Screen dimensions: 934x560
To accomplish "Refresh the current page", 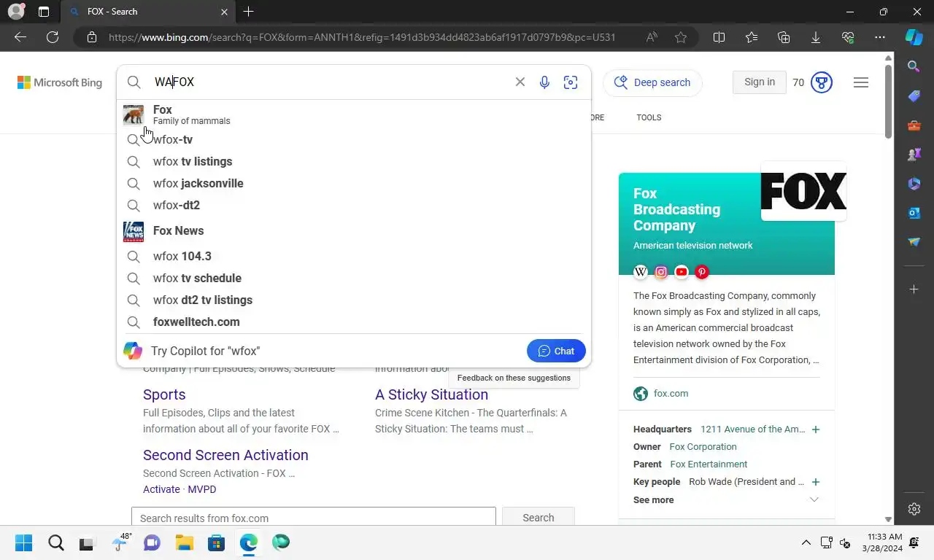I will tap(53, 37).
